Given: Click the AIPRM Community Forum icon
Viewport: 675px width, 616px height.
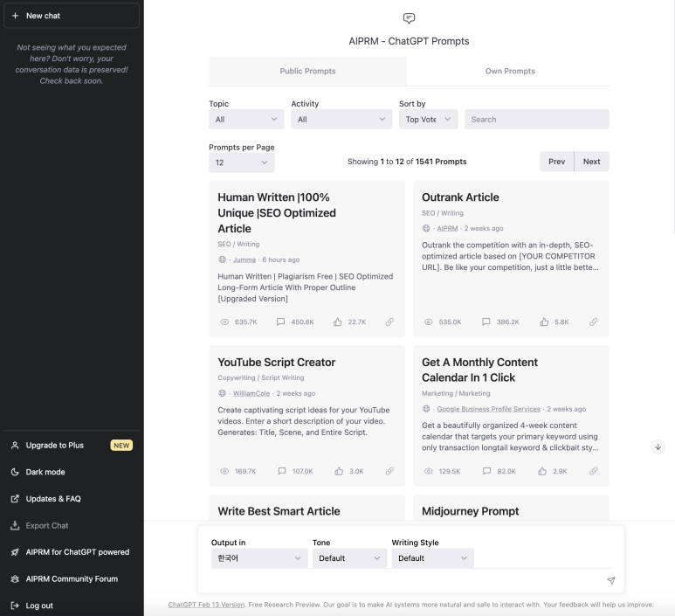Looking at the screenshot, I should click(x=15, y=578).
